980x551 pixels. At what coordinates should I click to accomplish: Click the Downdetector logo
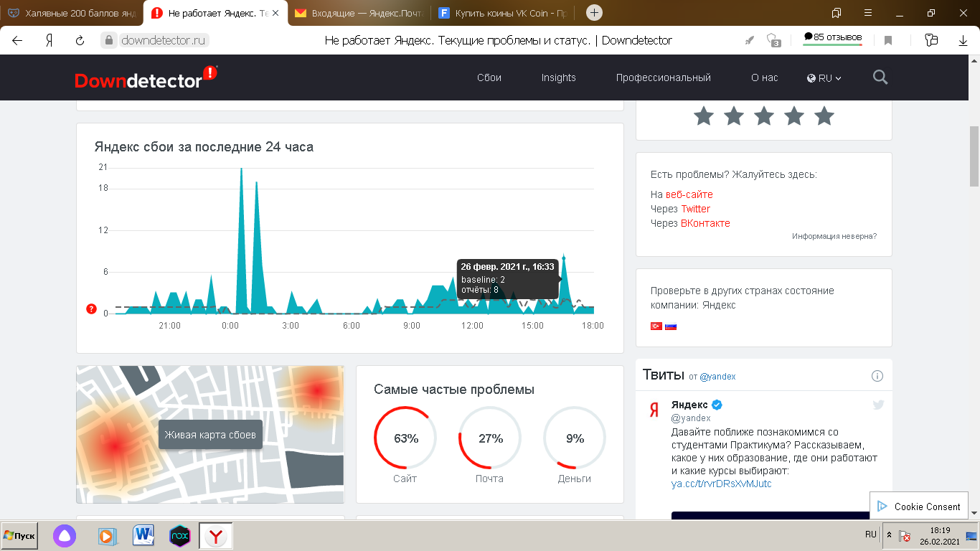(x=146, y=77)
